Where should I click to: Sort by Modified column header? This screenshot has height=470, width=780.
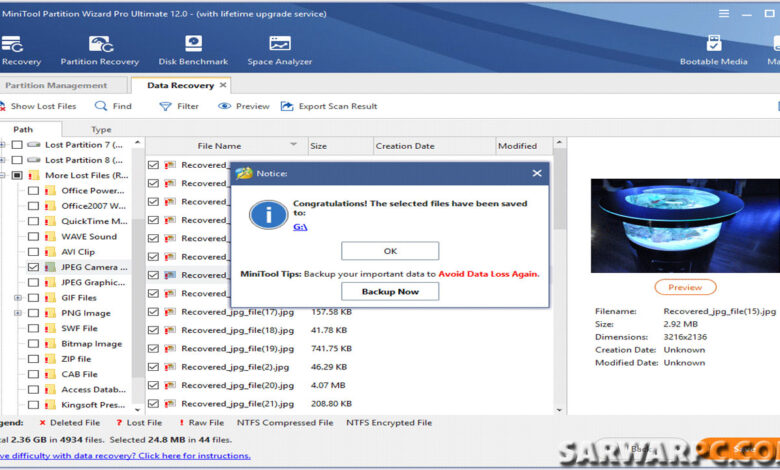(x=524, y=146)
